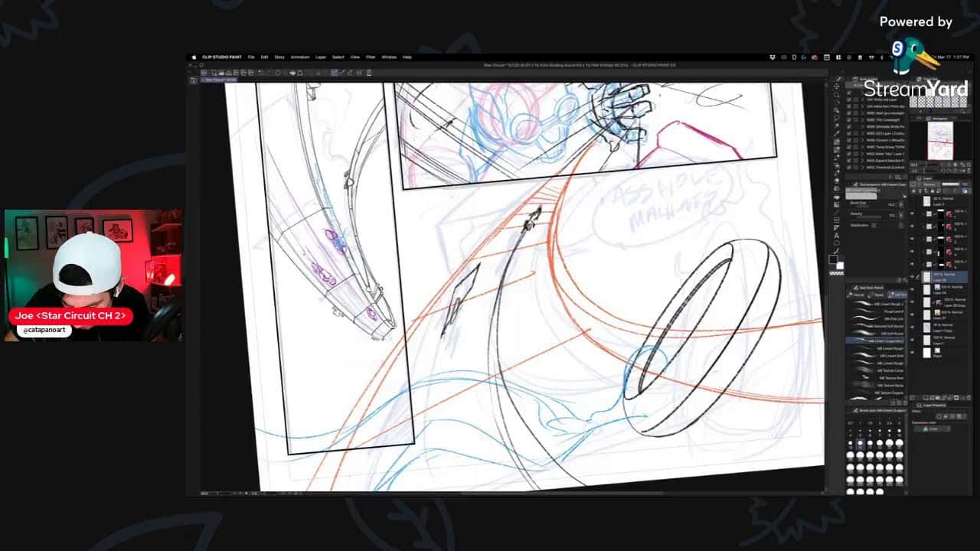The width and height of the screenshot is (980, 551).
Task: Expand the Brush Size stepper options
Action: (902, 204)
